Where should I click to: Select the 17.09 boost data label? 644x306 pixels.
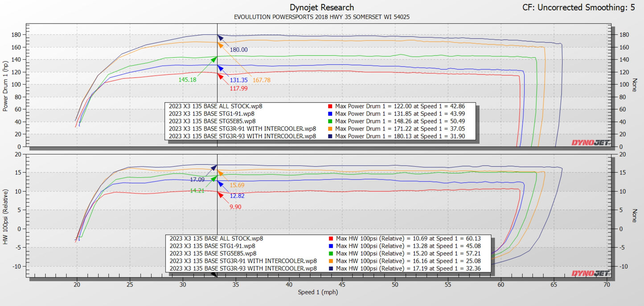coord(197,180)
